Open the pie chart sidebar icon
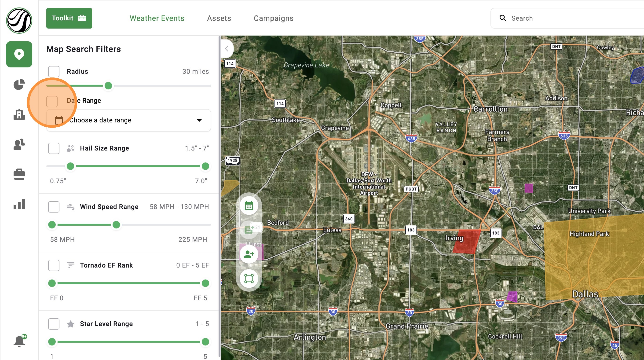This screenshot has width=644, height=360. pyautogui.click(x=19, y=84)
